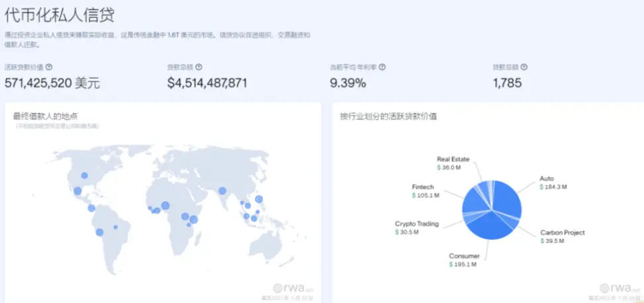The width and height of the screenshot is (644, 303).
Task: Click the Fintech pie label
Action: (423, 187)
